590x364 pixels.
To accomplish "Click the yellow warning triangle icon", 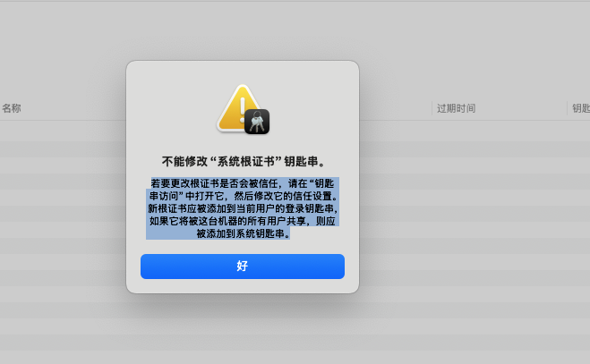I will pyautogui.click(x=239, y=108).
